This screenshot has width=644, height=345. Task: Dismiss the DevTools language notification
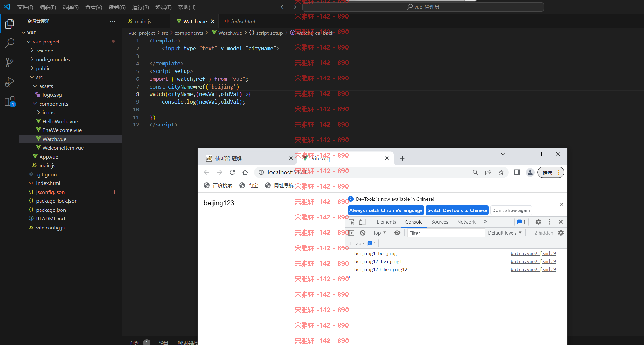click(x=561, y=204)
